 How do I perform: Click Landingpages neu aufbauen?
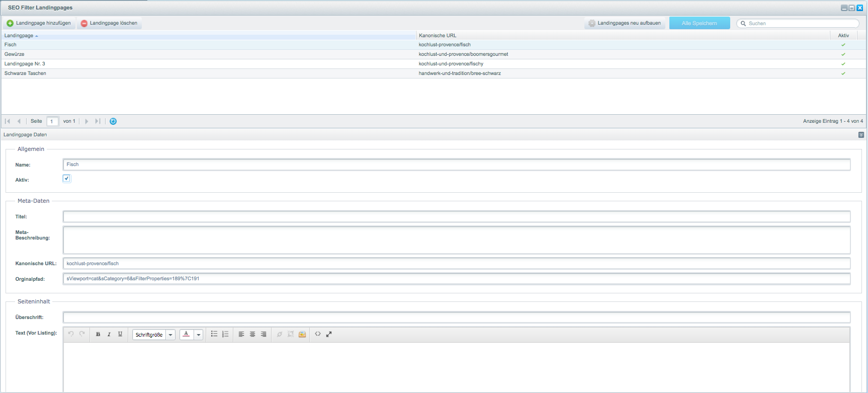pyautogui.click(x=624, y=23)
